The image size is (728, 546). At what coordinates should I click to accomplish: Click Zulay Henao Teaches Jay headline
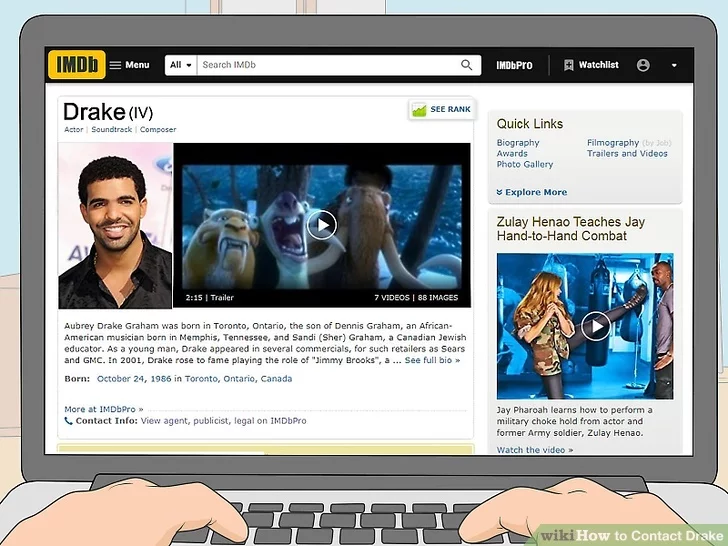571,229
